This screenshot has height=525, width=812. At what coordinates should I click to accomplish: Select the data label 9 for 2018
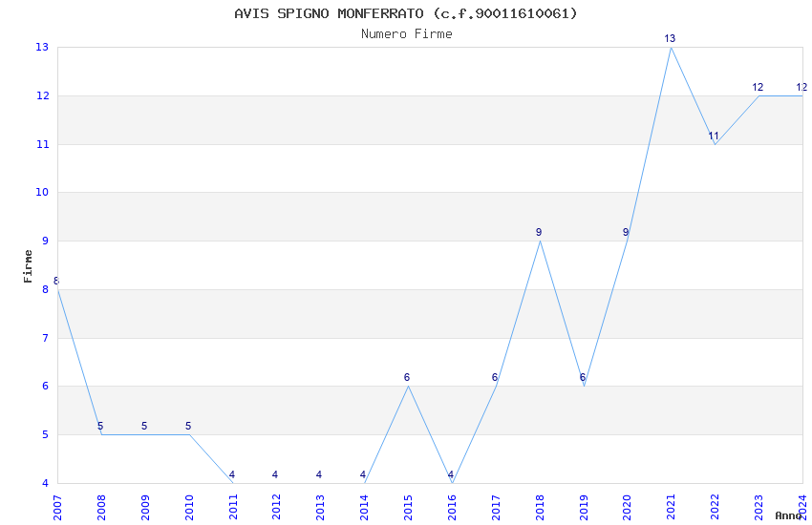(539, 232)
